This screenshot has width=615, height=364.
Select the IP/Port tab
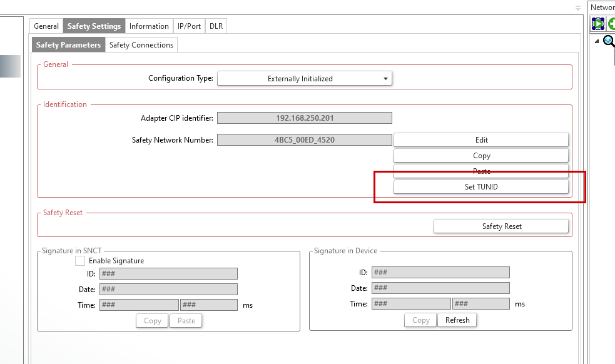189,26
